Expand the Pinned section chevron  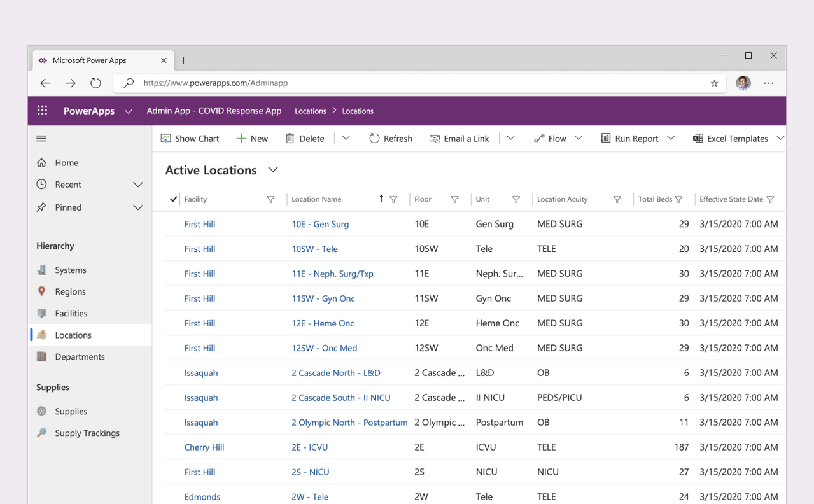click(x=137, y=207)
